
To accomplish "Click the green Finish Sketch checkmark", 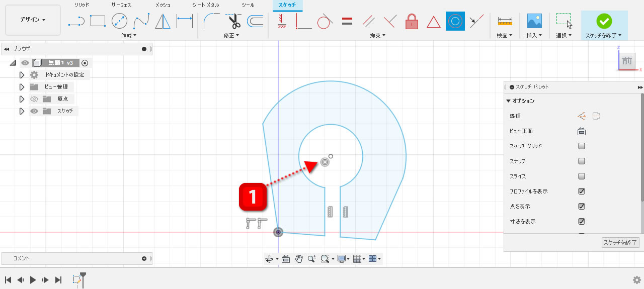I will [604, 21].
